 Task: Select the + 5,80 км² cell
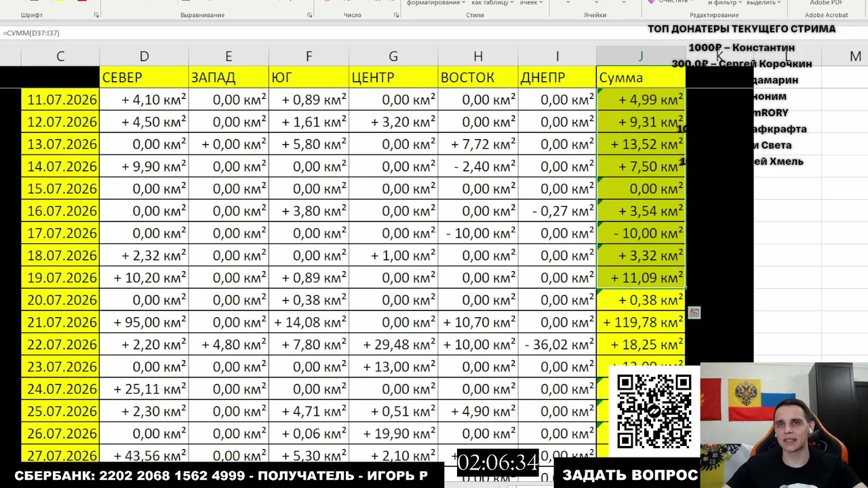pos(309,144)
